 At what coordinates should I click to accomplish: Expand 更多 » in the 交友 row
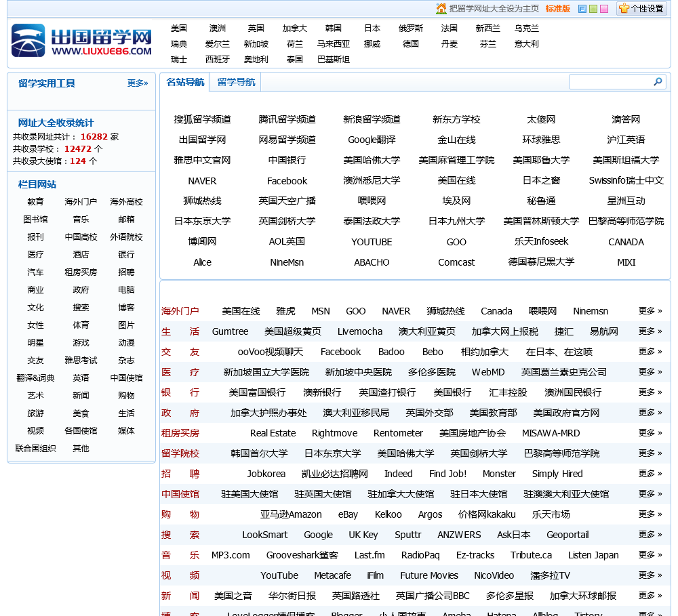tap(650, 352)
